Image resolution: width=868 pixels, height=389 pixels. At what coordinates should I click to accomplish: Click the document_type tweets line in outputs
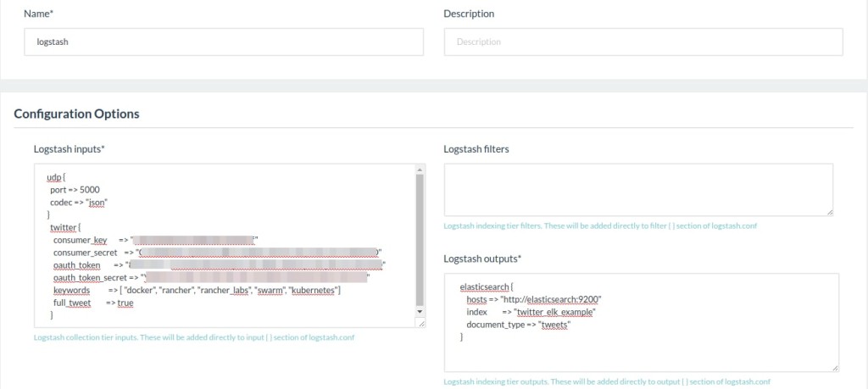point(518,325)
